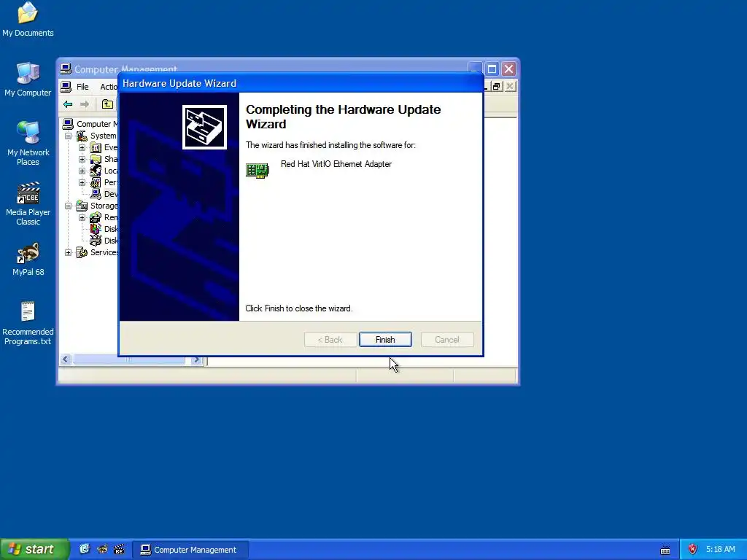Select the System Tools tree icon
This screenshot has width=747, height=560.
coord(82,136)
